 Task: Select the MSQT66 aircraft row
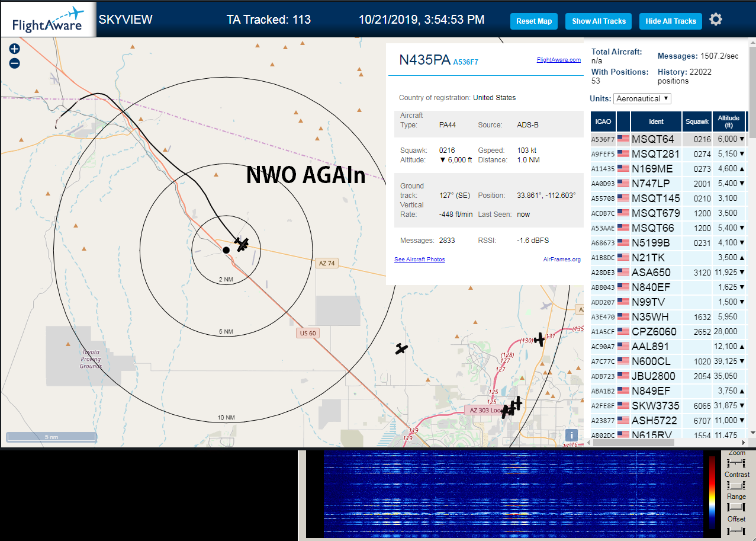[668, 228]
